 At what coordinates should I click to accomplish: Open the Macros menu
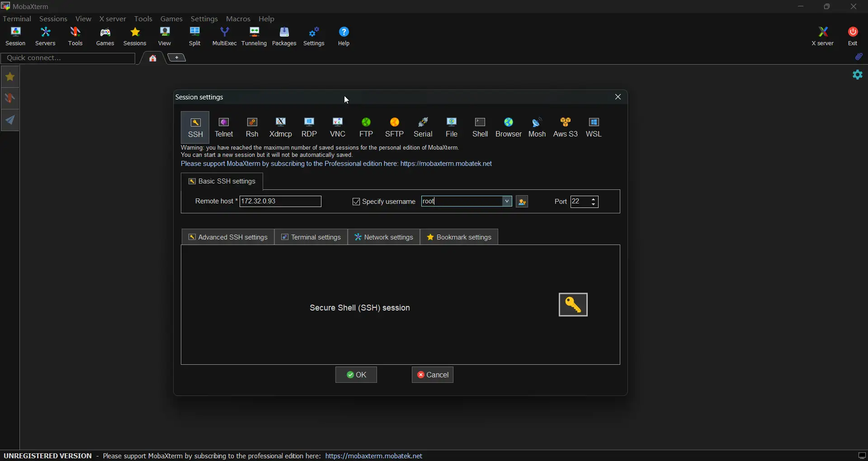point(238,19)
